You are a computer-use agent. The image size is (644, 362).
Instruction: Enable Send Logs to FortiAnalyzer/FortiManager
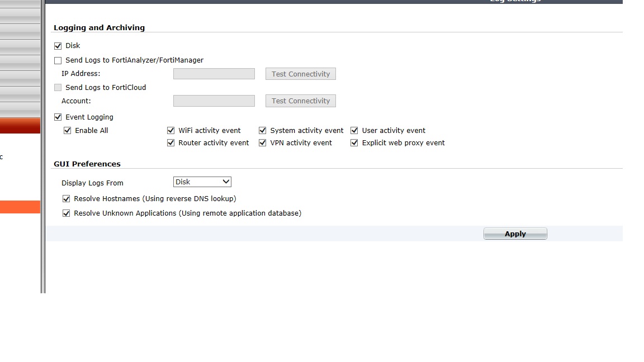click(58, 61)
